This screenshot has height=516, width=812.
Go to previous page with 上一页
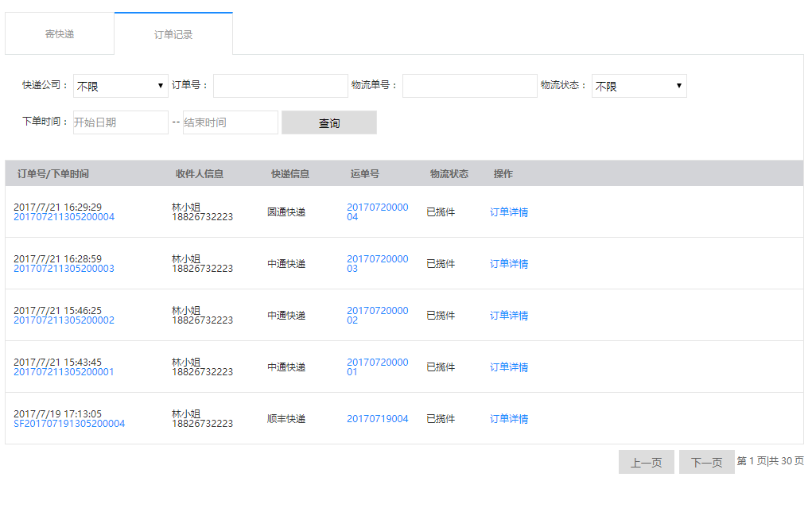click(646, 462)
